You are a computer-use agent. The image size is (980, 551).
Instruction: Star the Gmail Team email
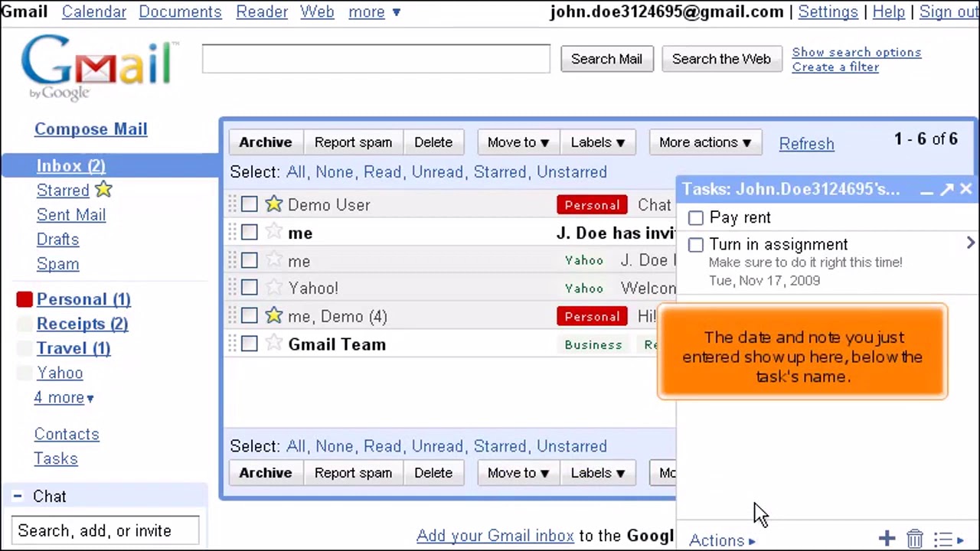click(x=273, y=344)
